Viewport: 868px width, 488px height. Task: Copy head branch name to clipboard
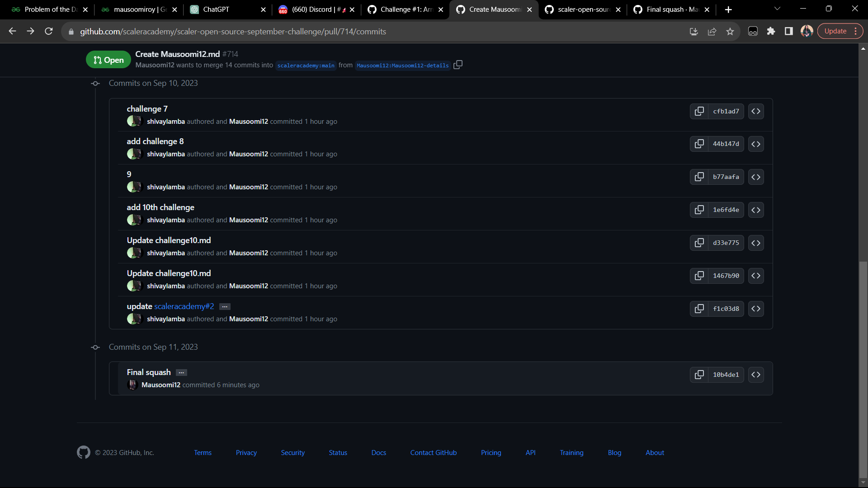pos(458,65)
